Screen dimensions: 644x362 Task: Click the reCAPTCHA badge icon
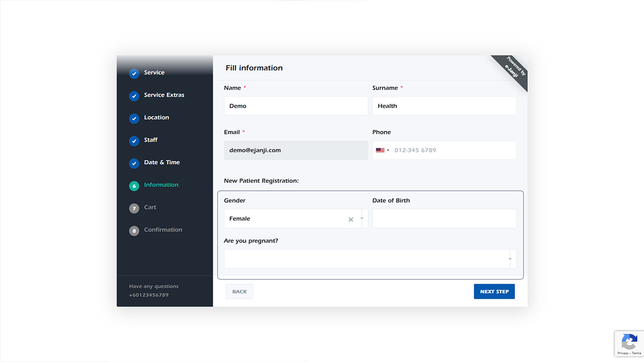coord(629,342)
